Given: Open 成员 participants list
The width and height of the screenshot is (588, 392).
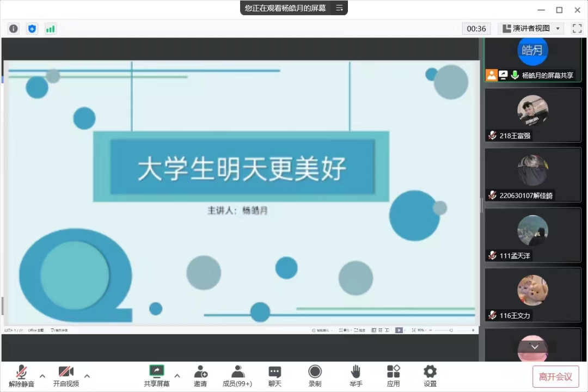Looking at the screenshot, I should (x=237, y=376).
